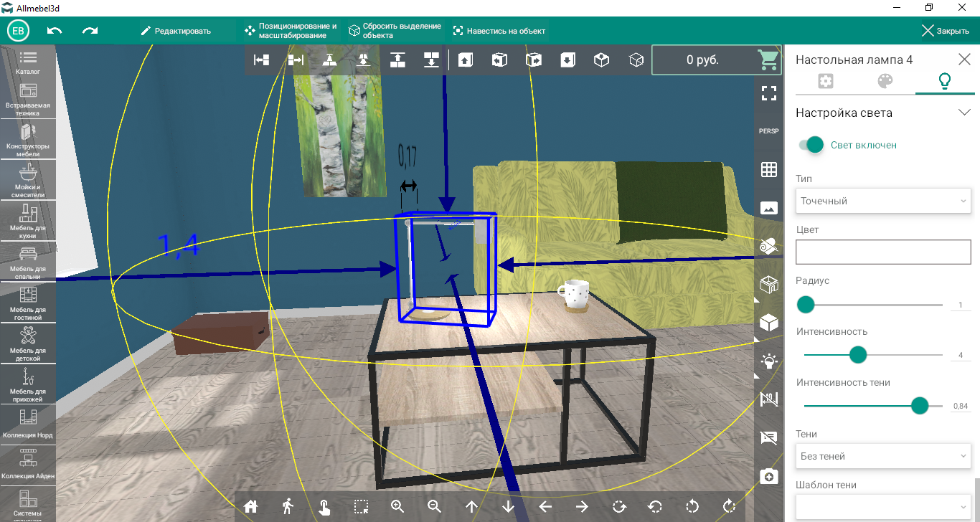Open 'Мебель для кухни' category

coord(28,222)
